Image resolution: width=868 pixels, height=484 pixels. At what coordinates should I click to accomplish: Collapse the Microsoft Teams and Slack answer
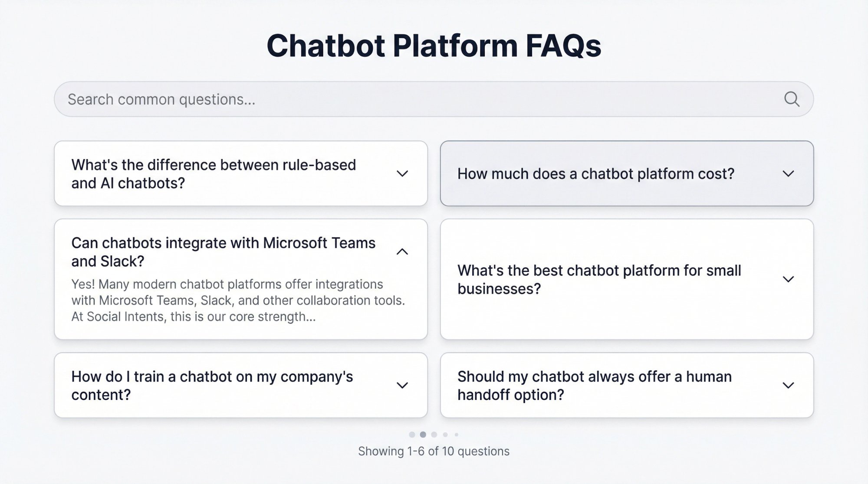[402, 252]
